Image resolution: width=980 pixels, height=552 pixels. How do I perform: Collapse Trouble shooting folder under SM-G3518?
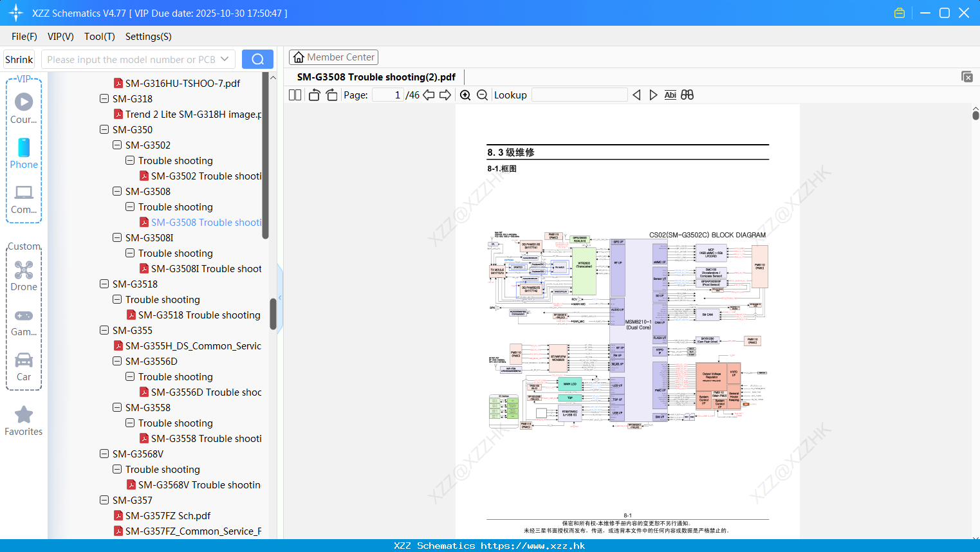pos(117,299)
